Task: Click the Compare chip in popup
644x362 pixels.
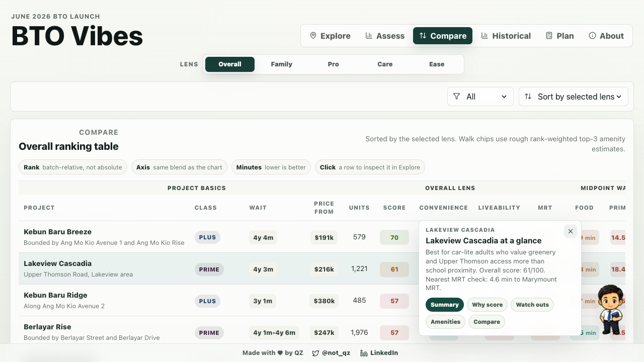Action: pyautogui.click(x=487, y=322)
